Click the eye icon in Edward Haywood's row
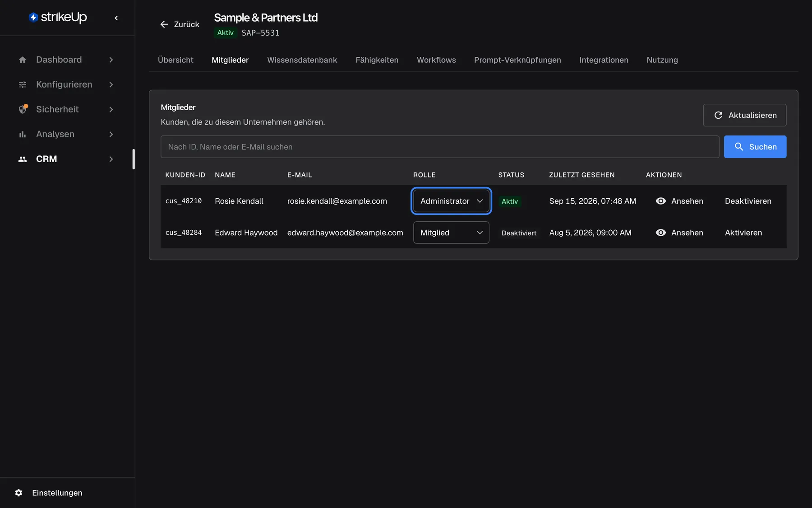 click(x=661, y=233)
